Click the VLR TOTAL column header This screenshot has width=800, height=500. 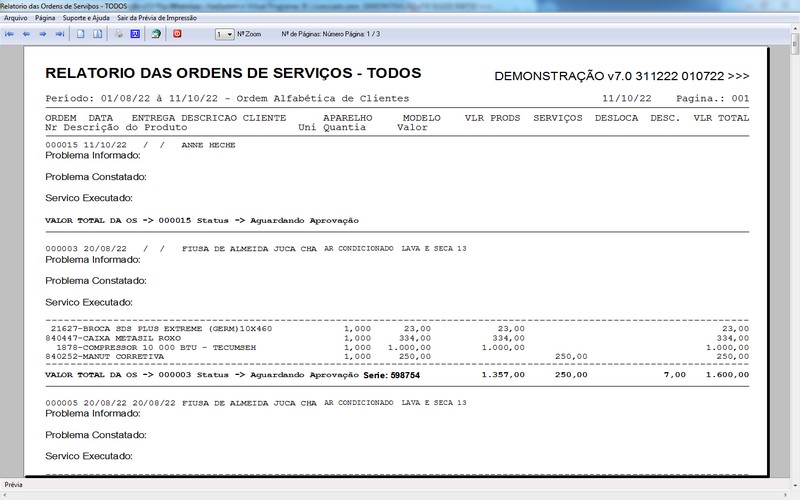coord(721,118)
